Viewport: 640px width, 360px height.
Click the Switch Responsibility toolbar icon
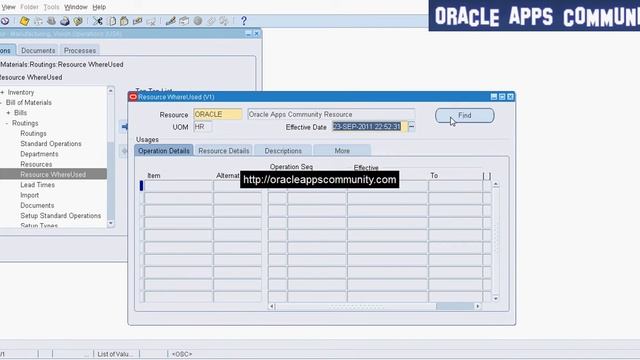coord(51,21)
